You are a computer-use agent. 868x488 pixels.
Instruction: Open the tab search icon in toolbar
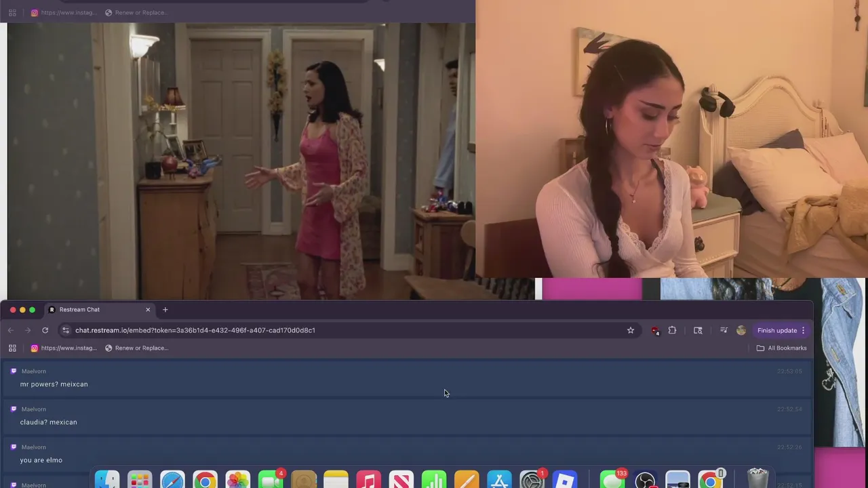click(698, 330)
